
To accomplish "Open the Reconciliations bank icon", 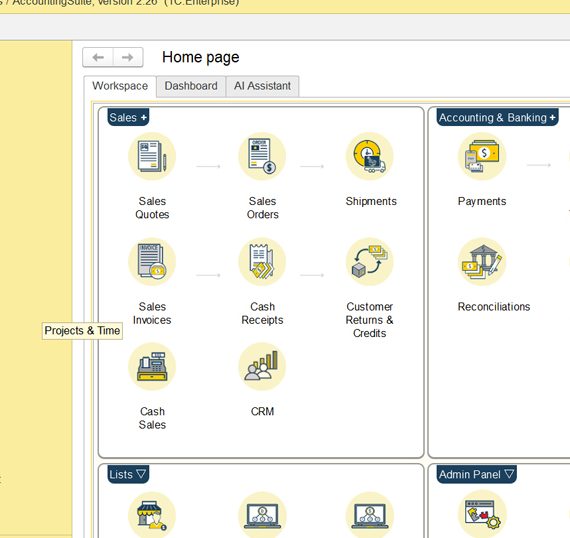I will 482,262.
